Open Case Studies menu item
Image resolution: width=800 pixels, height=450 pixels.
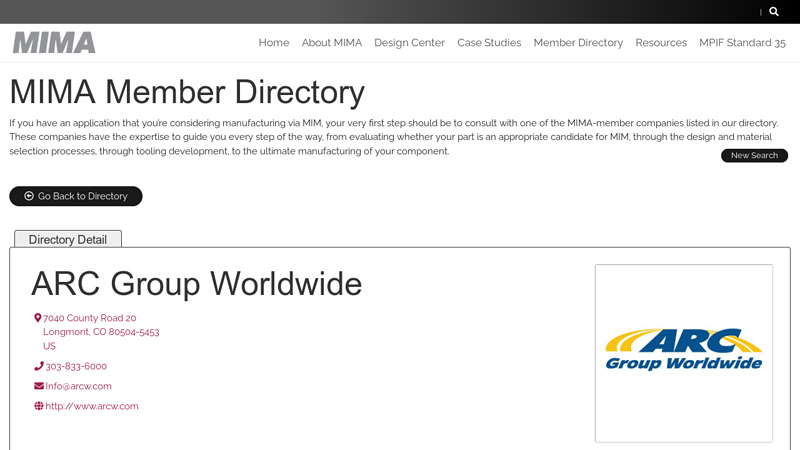point(489,43)
